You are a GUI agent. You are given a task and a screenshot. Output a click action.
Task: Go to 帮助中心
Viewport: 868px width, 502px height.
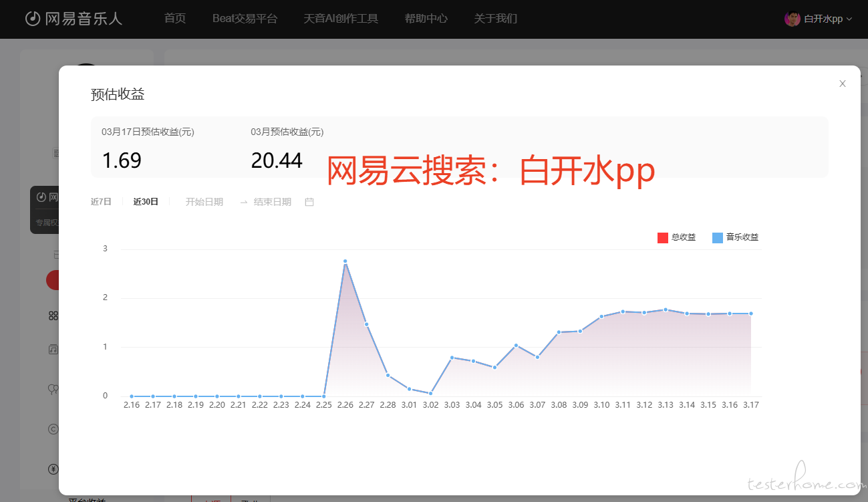click(426, 19)
